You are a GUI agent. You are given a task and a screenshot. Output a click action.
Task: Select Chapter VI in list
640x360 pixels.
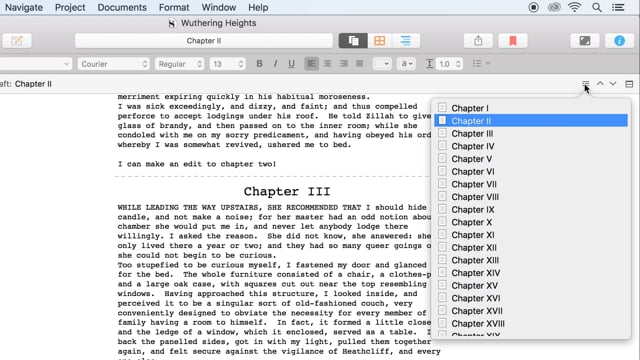coord(531,171)
